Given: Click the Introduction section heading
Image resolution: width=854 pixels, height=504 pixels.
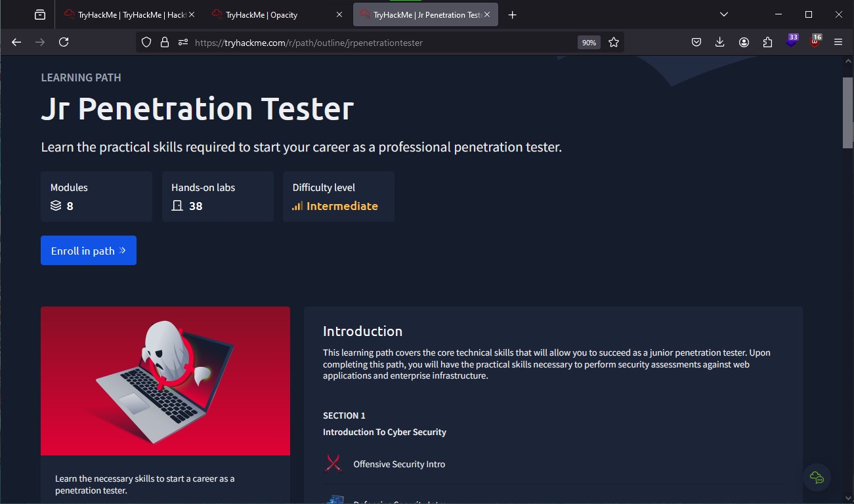Looking at the screenshot, I should coord(362,331).
